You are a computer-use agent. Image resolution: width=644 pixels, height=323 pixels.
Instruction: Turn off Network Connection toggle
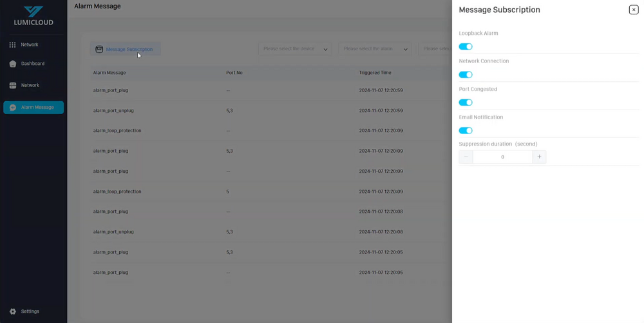pos(466,75)
